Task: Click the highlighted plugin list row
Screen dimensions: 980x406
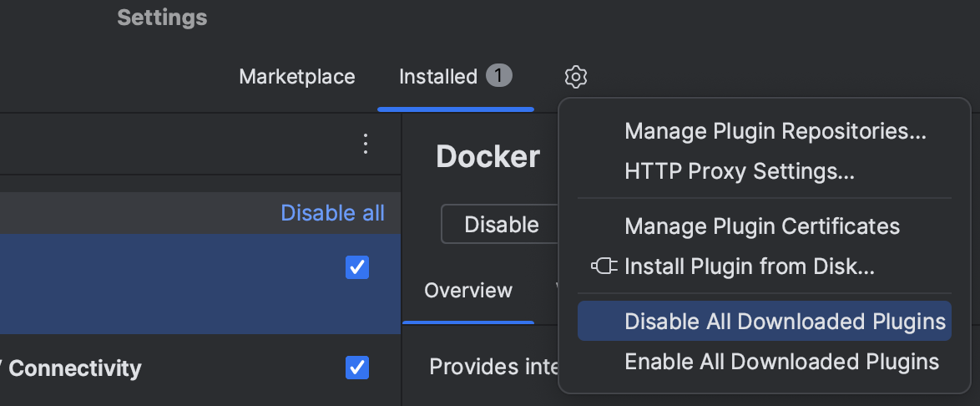Action: pos(167,284)
